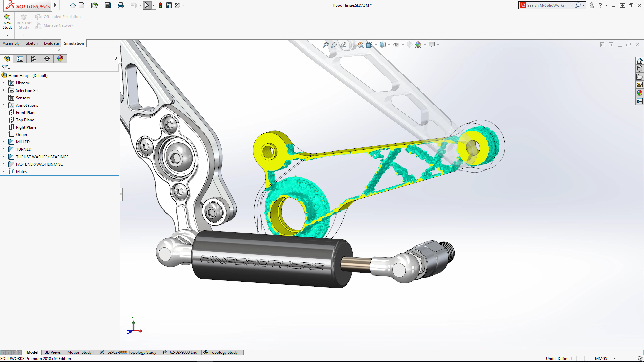Viewport: 644px width, 362px height.
Task: Switch to the Evaluate tab
Action: (x=51, y=43)
